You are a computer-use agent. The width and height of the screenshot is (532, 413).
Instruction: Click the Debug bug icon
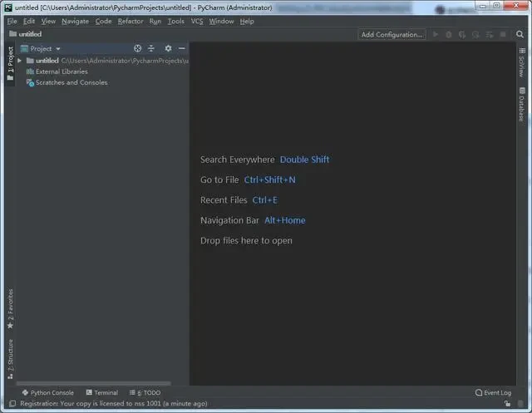click(449, 34)
